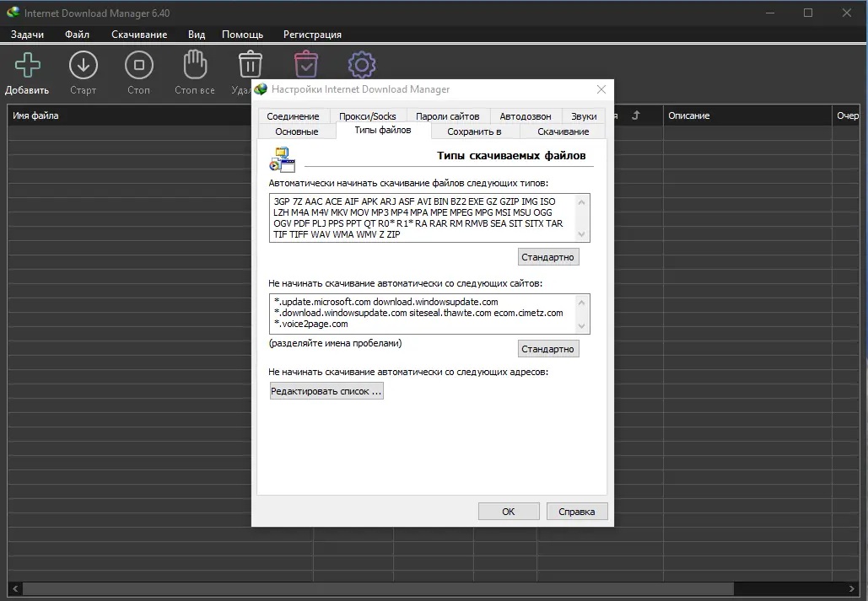Open the Вид menu
The height and width of the screenshot is (601, 868).
click(x=197, y=35)
